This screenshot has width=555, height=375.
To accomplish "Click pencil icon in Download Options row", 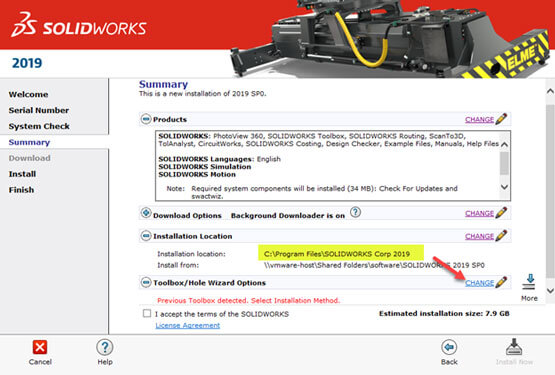I will pos(501,213).
